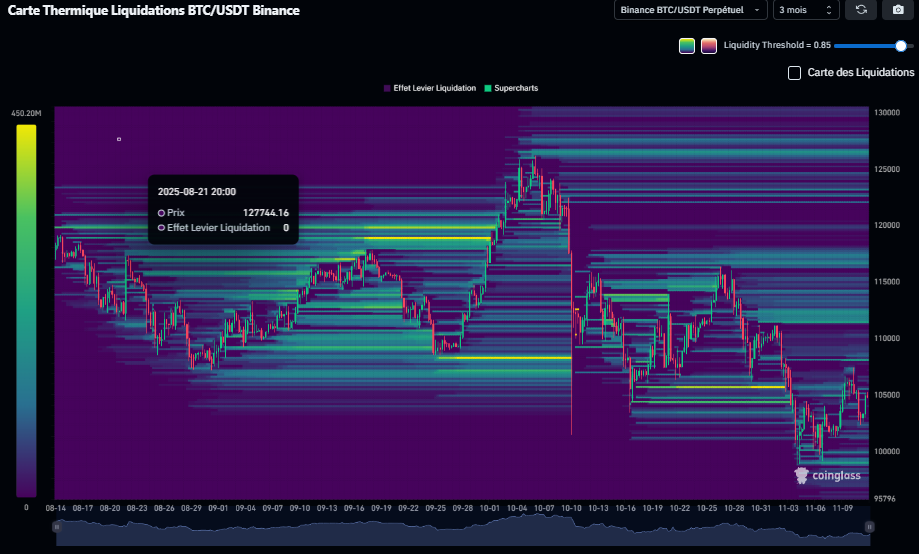Click the tooltip Prix value 127744.16
The width and height of the screenshot is (919, 554).
(x=266, y=213)
